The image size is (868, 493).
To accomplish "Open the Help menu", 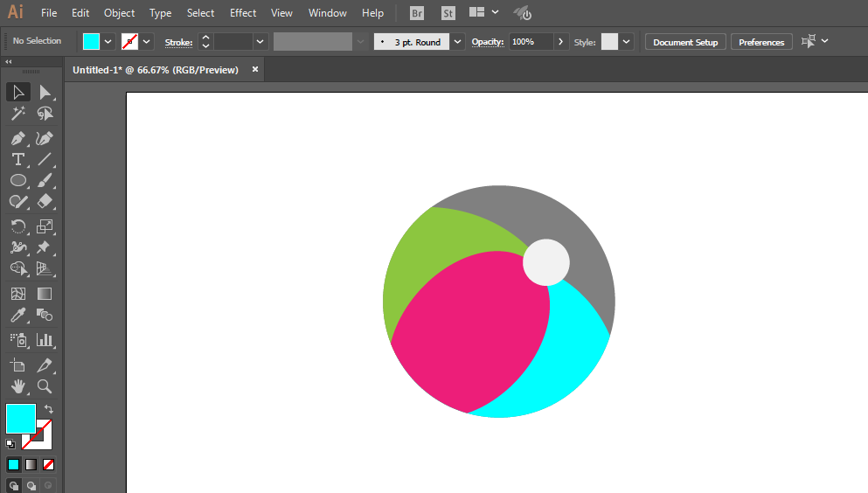I will 372,13.
